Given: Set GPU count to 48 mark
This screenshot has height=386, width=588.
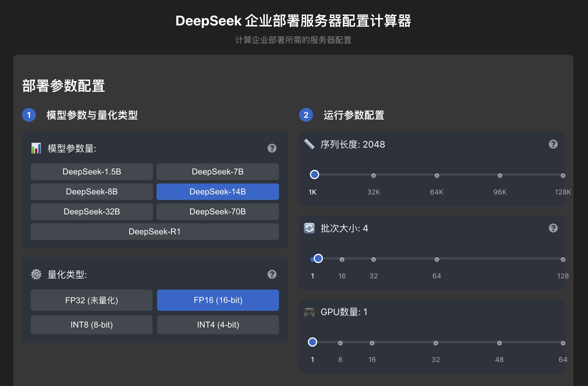Looking at the screenshot, I should (499, 343).
